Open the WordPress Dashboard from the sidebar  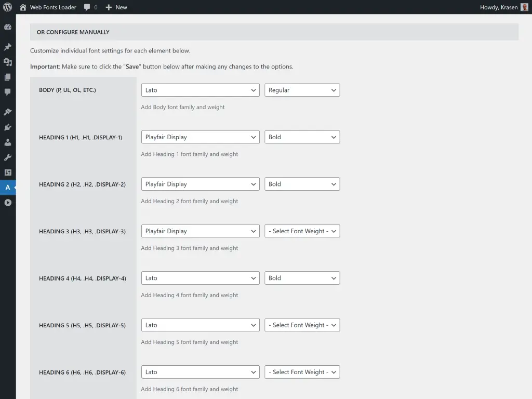pyautogui.click(x=8, y=26)
